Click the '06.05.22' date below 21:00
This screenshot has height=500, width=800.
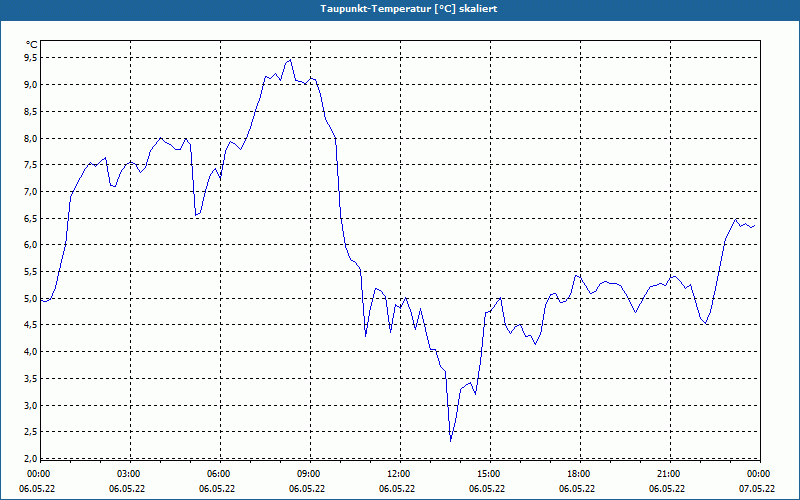667,489
